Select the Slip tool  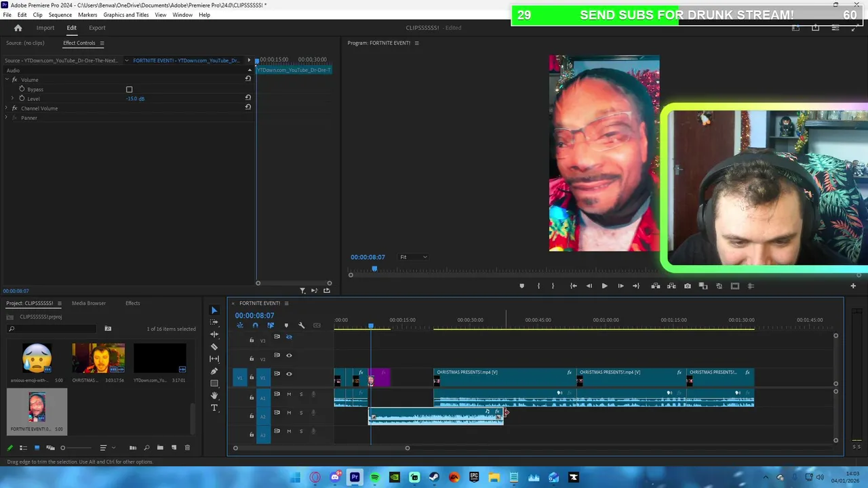pyautogui.click(x=214, y=359)
